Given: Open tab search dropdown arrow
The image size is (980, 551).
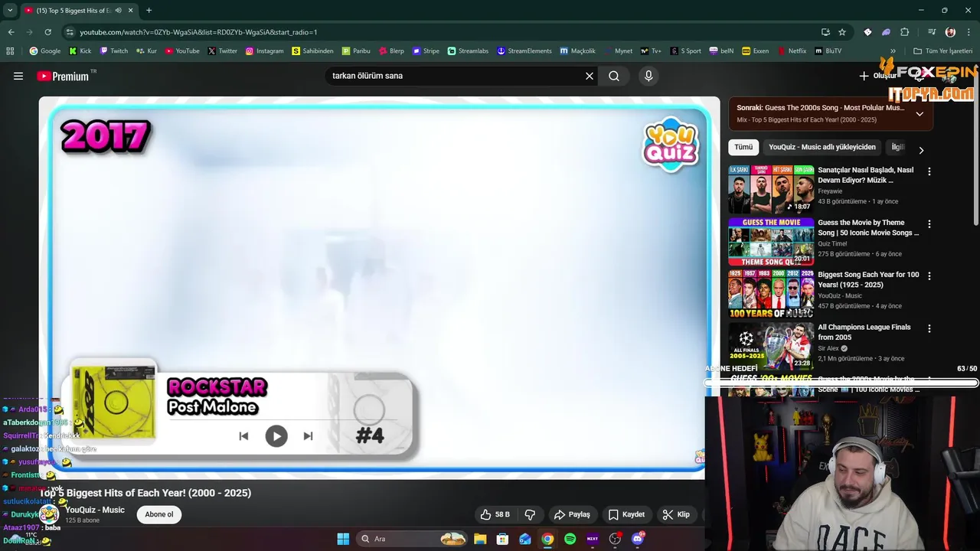Looking at the screenshot, I should click(x=10, y=10).
